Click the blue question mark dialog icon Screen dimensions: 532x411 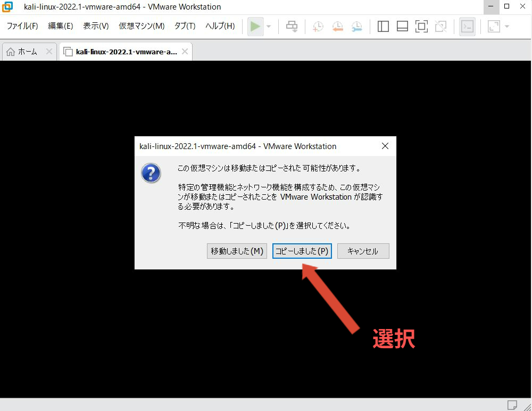(151, 173)
